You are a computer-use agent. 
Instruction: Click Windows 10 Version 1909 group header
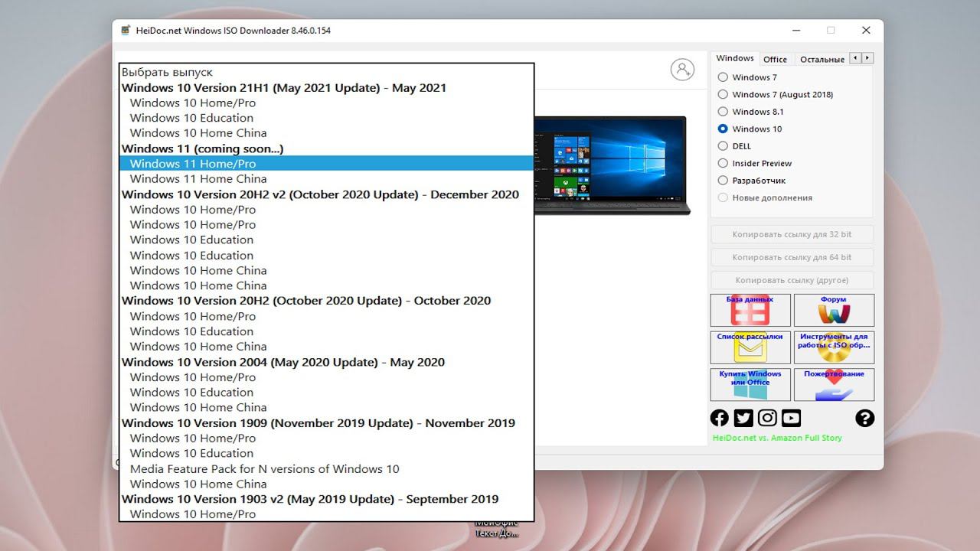(x=326, y=422)
